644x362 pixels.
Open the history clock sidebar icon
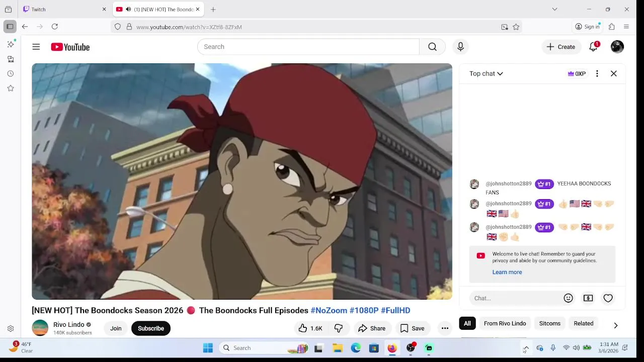pos(11,73)
